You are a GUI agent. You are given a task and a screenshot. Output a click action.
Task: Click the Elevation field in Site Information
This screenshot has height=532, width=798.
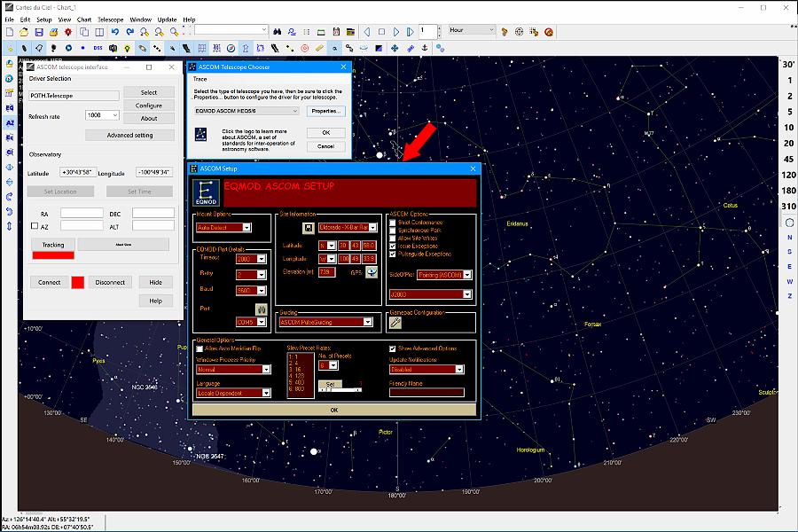[326, 272]
